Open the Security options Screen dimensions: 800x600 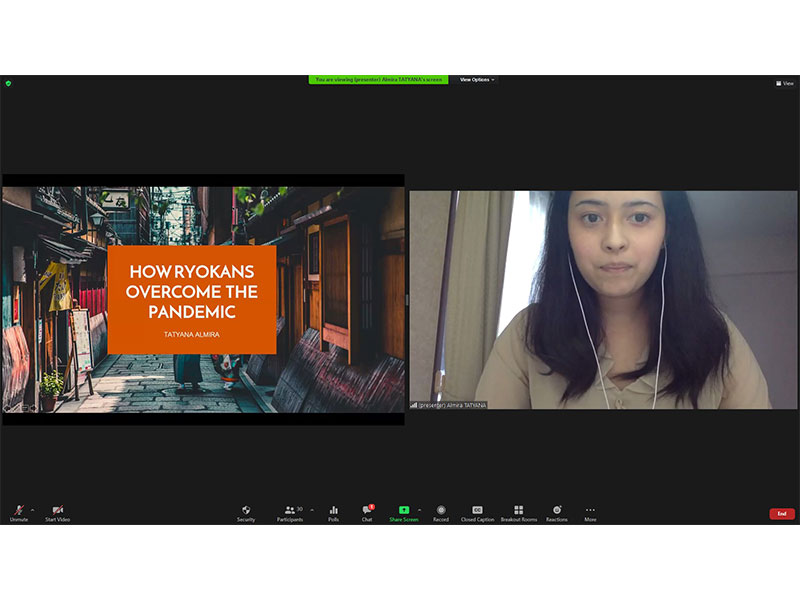point(246,512)
